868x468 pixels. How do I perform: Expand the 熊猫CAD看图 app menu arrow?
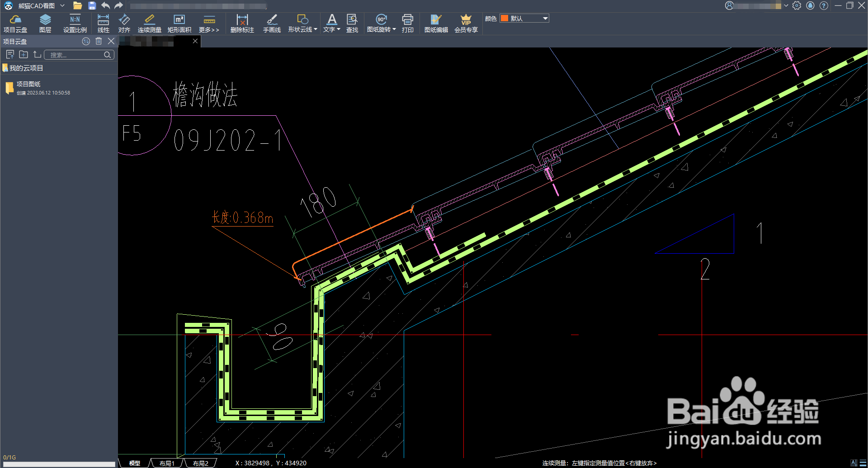coord(62,6)
